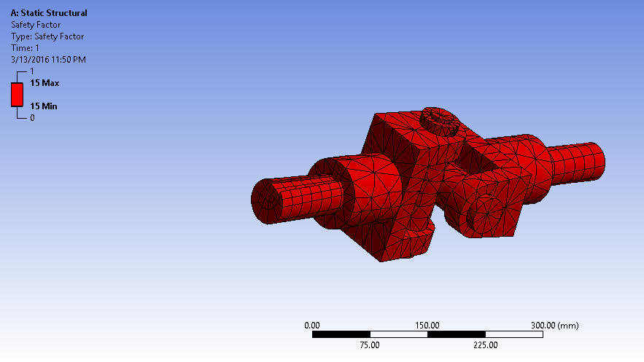
Task: Click the front pin on the right yoke
Action: 486,214
